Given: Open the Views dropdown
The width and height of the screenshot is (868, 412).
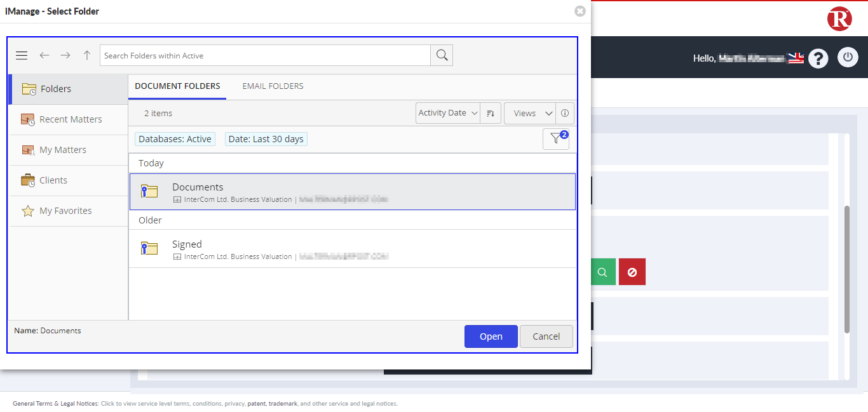Looking at the screenshot, I should coord(530,113).
